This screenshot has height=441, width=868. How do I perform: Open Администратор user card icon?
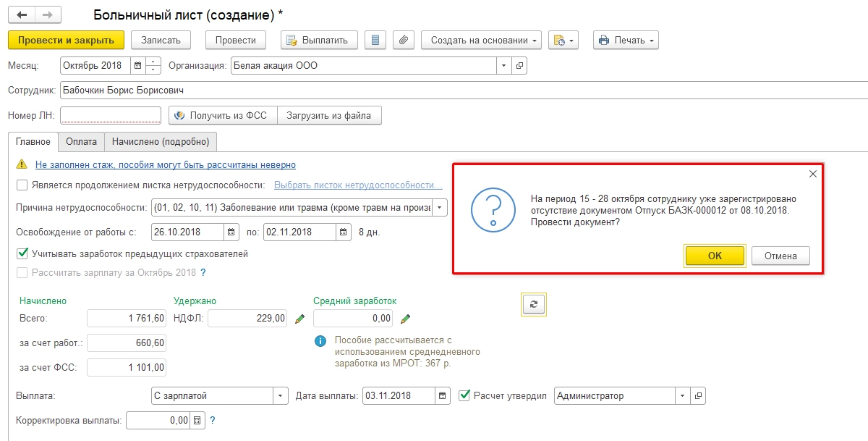pos(698,396)
